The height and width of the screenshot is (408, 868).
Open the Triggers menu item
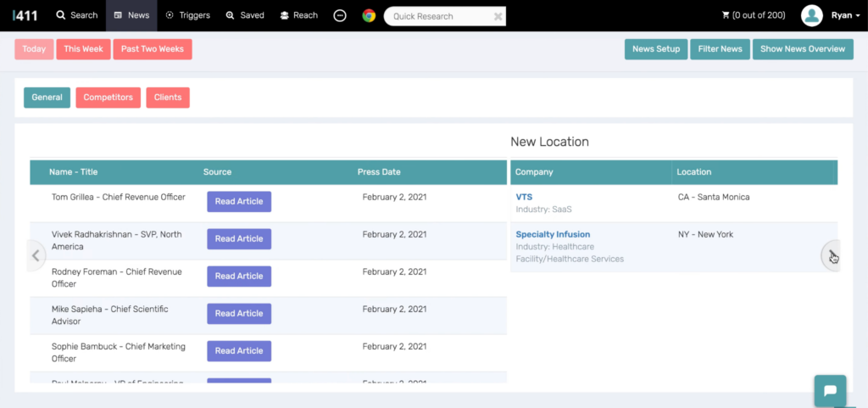point(187,15)
